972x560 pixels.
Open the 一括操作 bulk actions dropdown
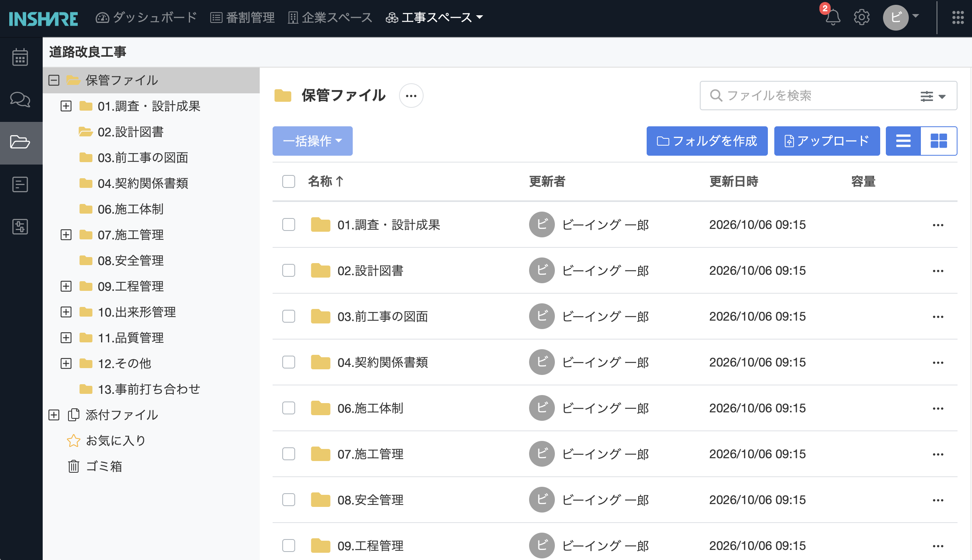[x=312, y=141]
